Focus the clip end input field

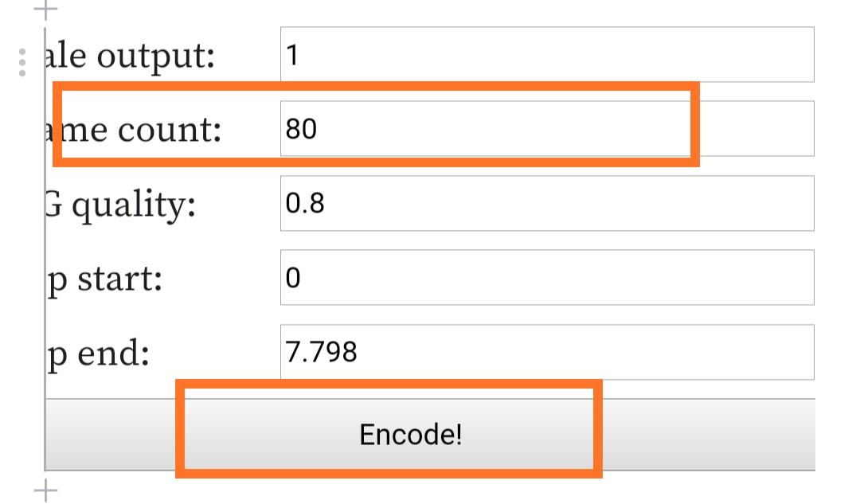coord(547,352)
